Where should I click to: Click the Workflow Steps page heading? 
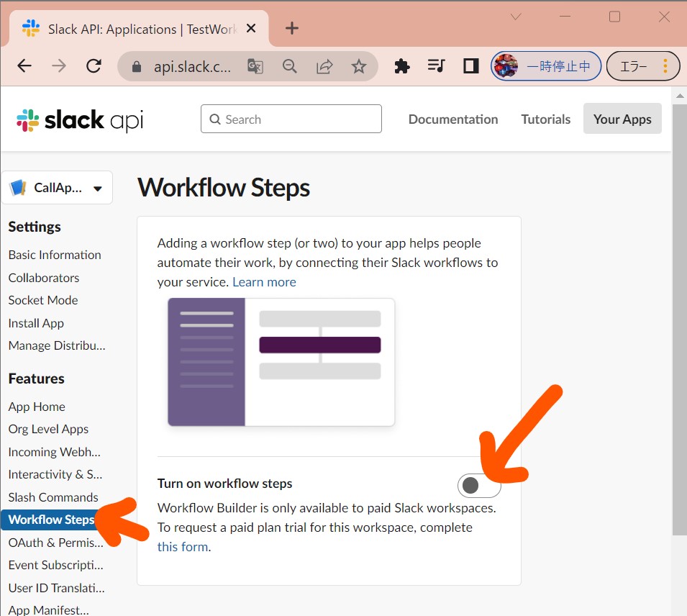click(224, 188)
